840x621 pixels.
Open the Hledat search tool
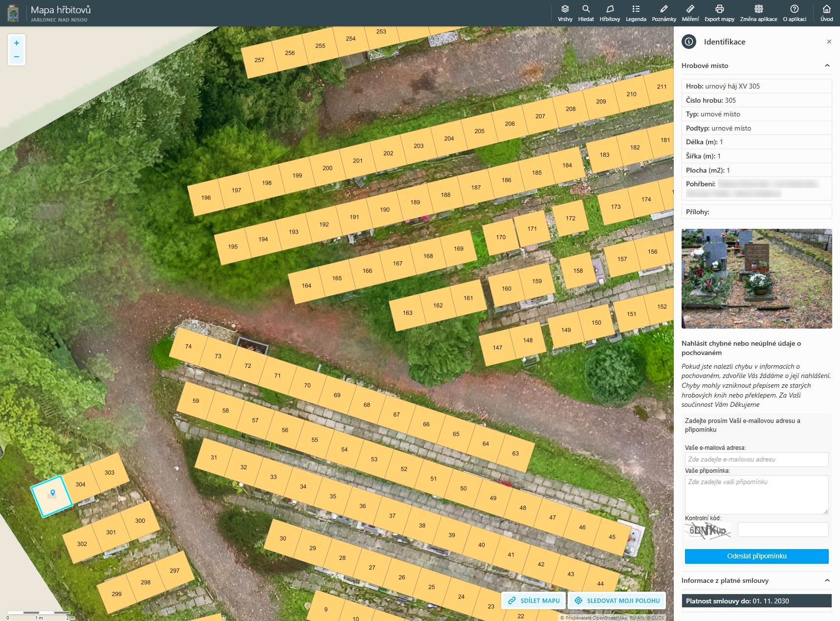pos(586,13)
